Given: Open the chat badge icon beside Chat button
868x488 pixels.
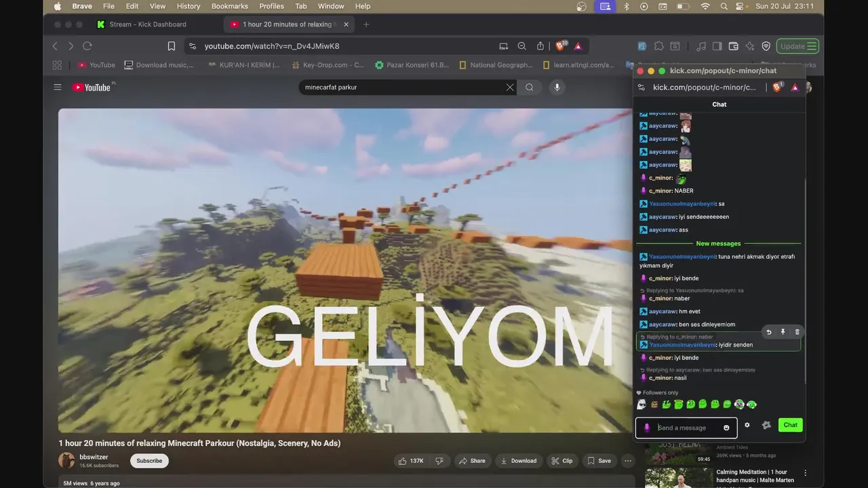Looking at the screenshot, I should (x=766, y=425).
